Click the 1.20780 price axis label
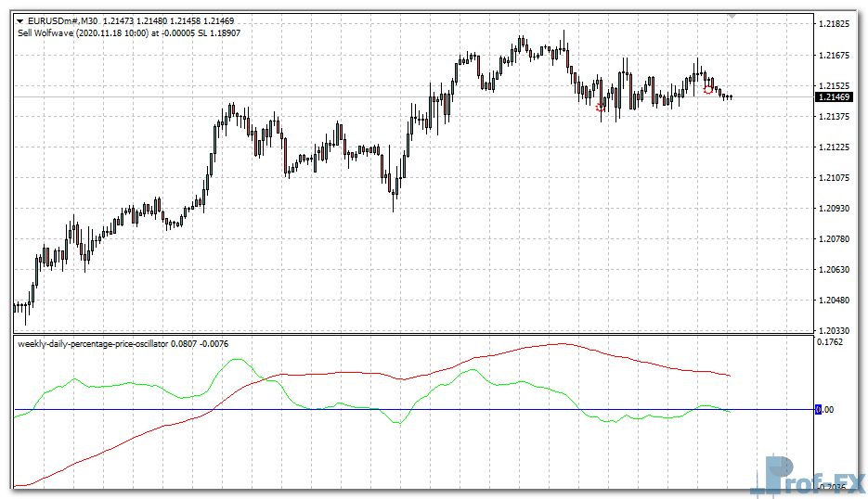The image size is (868, 499). pyautogui.click(x=836, y=239)
